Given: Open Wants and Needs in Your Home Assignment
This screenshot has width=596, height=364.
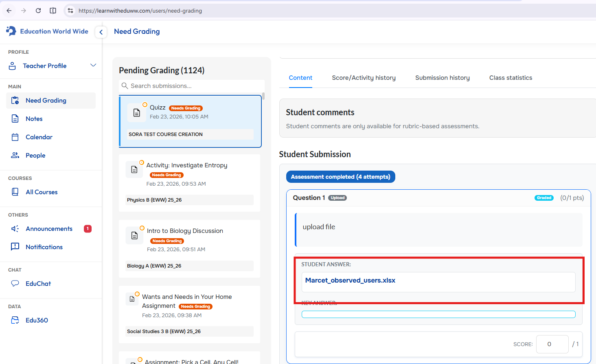Looking at the screenshot, I should (189, 314).
